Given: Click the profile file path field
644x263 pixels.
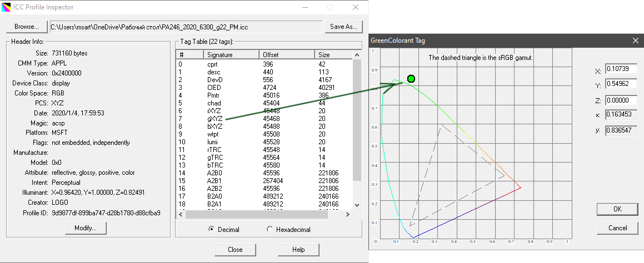Looking at the screenshot, I should [x=186, y=27].
